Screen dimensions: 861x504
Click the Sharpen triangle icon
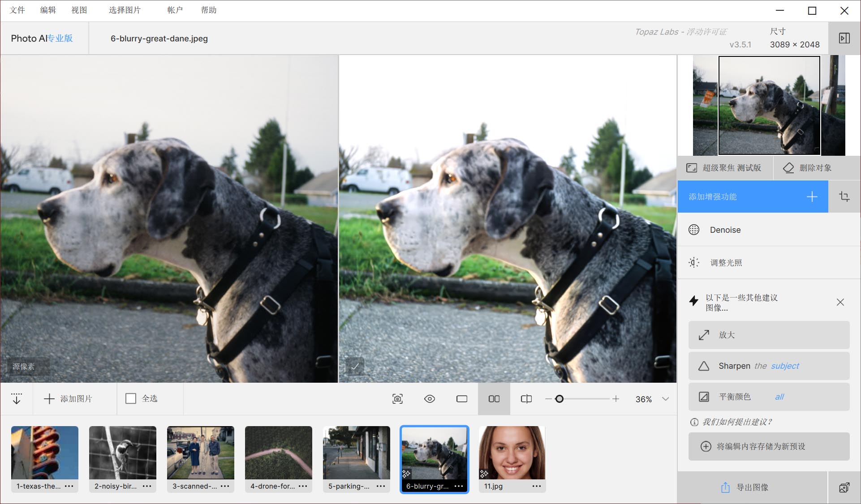tap(704, 366)
